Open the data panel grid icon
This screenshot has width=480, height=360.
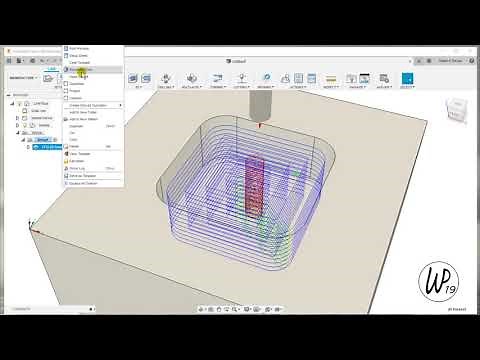click(9, 60)
